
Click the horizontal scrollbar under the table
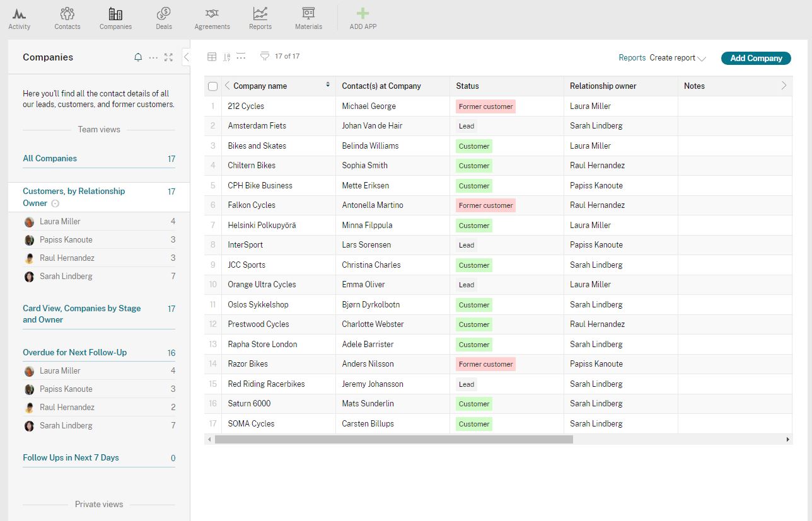coord(393,440)
